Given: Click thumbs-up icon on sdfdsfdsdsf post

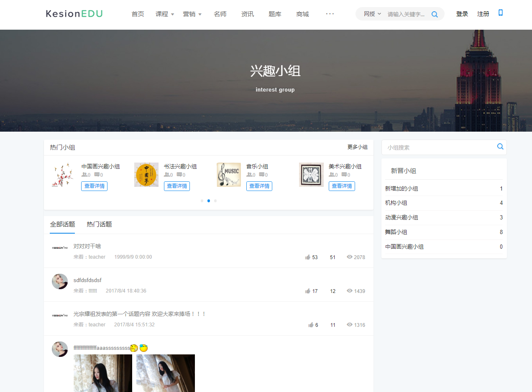Looking at the screenshot, I should coord(308,291).
